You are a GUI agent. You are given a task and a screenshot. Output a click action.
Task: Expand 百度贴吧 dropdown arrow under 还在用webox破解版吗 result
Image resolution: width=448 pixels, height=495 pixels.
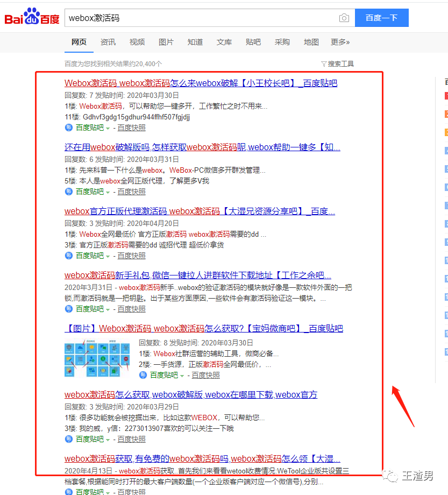tap(108, 192)
